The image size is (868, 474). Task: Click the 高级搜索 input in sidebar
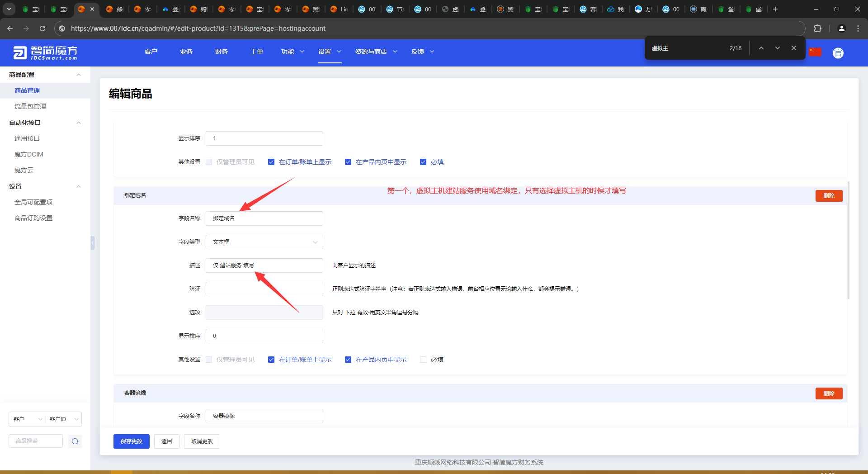point(36,441)
